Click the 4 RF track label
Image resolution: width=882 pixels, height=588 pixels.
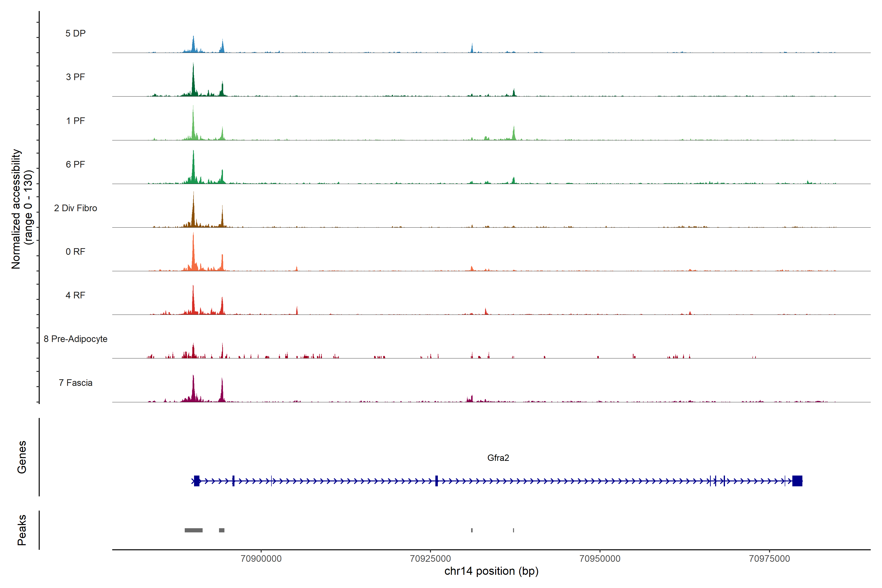click(x=75, y=295)
